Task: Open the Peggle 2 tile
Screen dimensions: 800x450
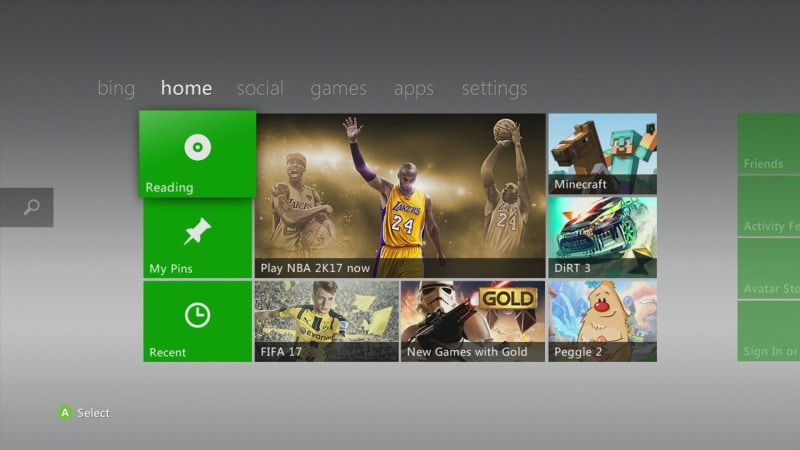Action: 603,321
